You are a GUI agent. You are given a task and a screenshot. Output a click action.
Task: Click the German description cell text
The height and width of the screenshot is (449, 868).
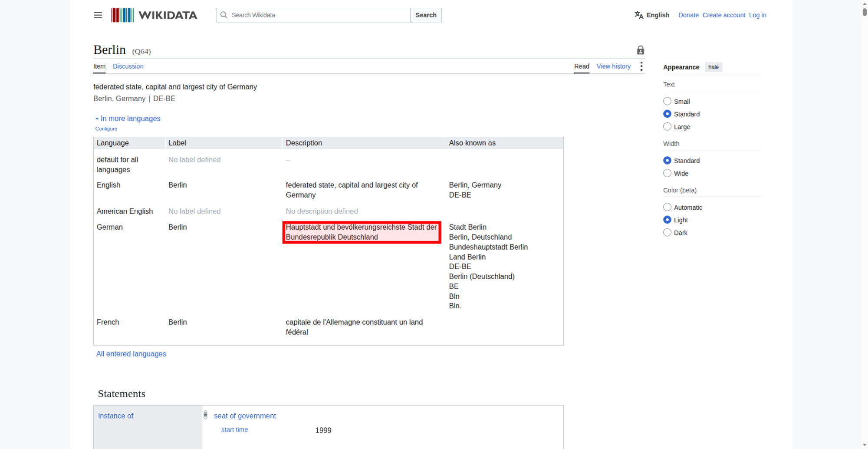(361, 232)
